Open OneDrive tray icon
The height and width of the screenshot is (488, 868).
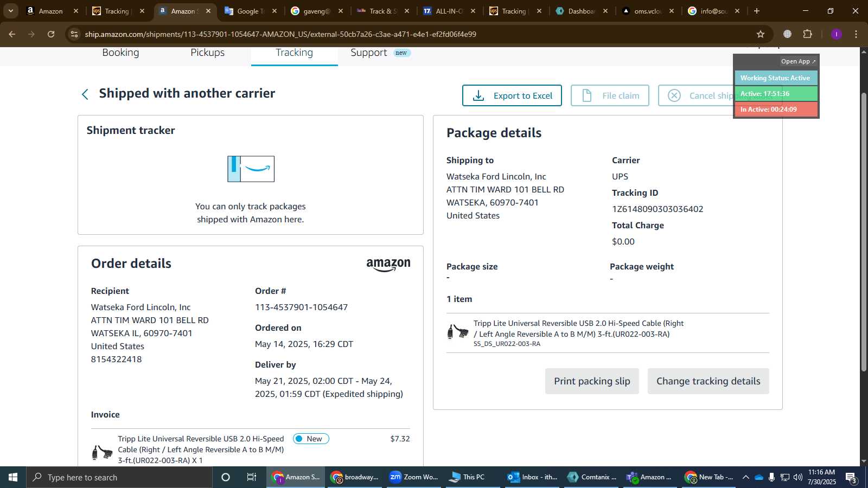click(x=759, y=477)
